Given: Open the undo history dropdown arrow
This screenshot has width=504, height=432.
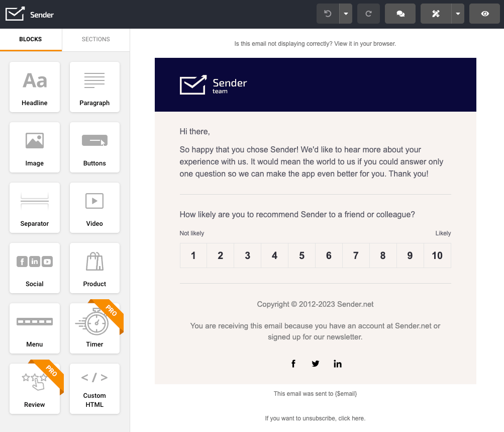Looking at the screenshot, I should click(x=346, y=14).
